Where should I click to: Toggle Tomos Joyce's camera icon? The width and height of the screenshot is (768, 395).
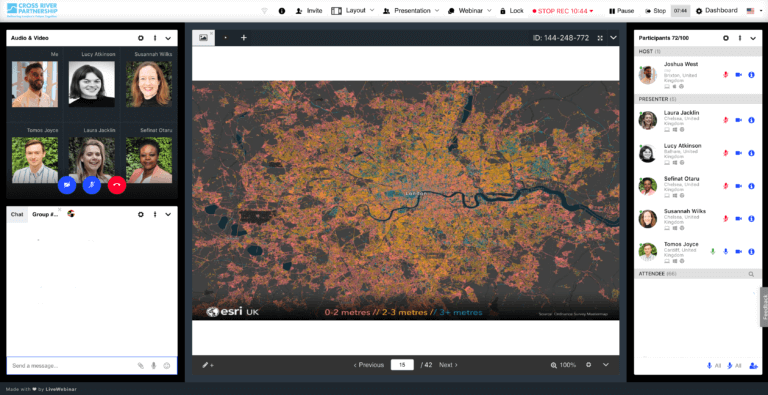click(x=739, y=251)
